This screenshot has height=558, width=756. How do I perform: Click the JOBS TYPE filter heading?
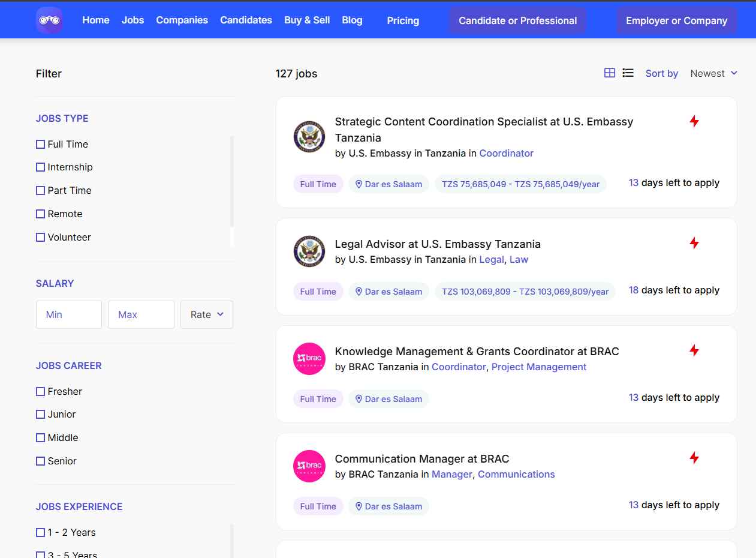coord(62,118)
